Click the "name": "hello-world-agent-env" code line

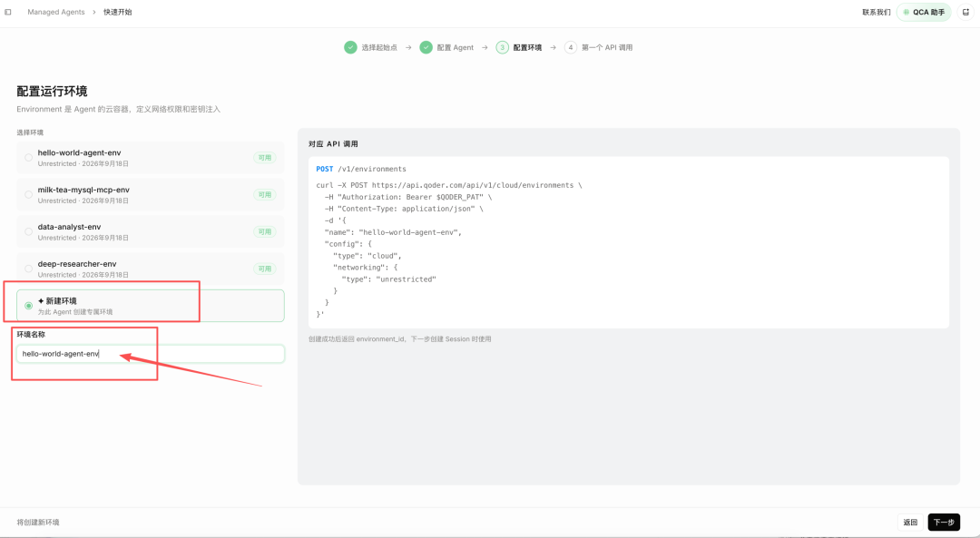coord(393,232)
